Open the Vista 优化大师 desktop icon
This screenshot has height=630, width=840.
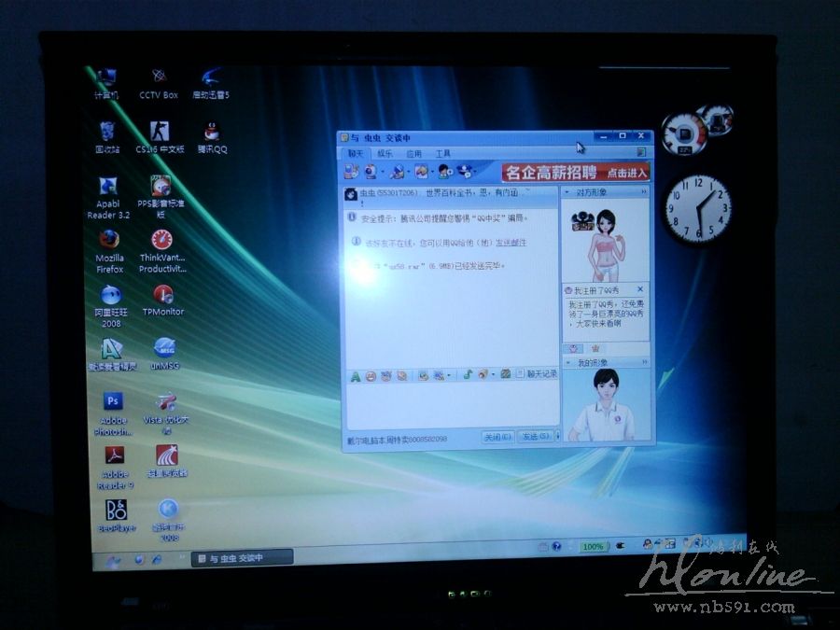[x=166, y=413]
